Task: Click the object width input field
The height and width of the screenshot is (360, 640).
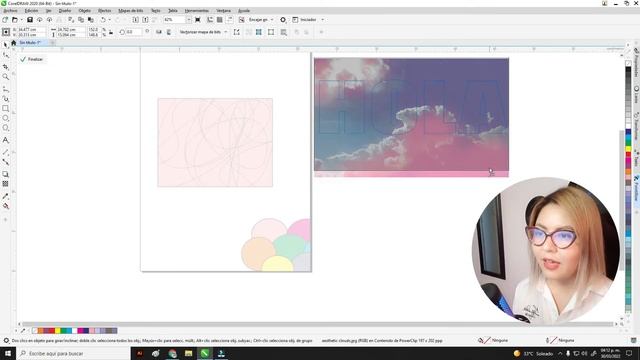Action: coord(71,29)
